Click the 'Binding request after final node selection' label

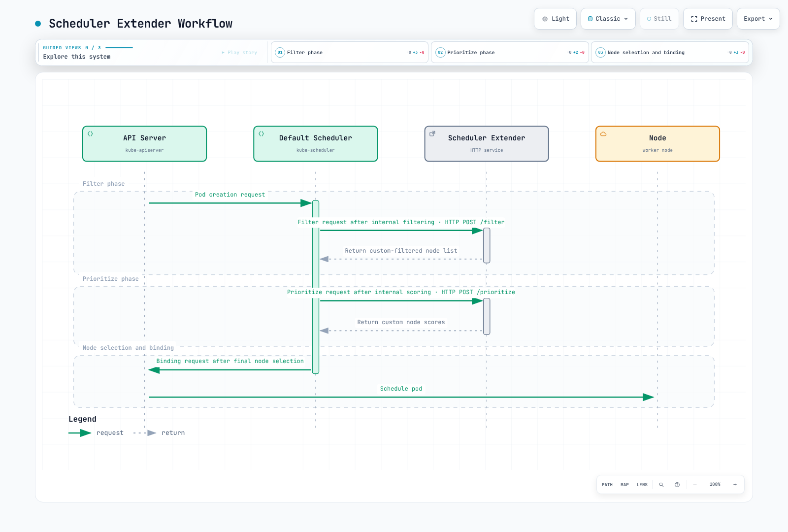pyautogui.click(x=230, y=361)
